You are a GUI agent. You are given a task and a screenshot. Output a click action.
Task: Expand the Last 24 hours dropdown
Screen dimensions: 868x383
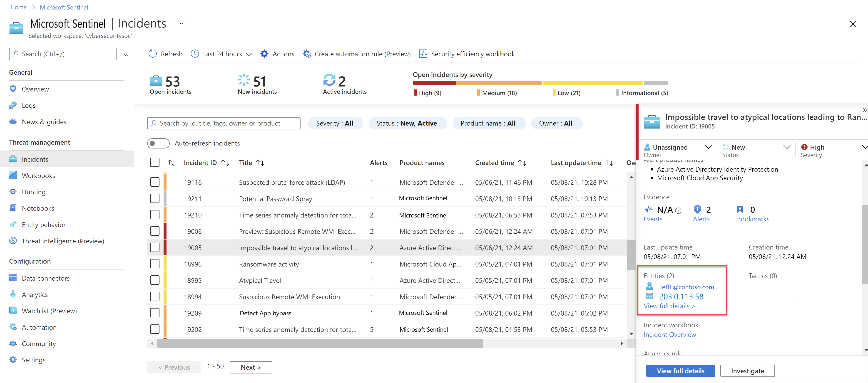[x=249, y=54]
